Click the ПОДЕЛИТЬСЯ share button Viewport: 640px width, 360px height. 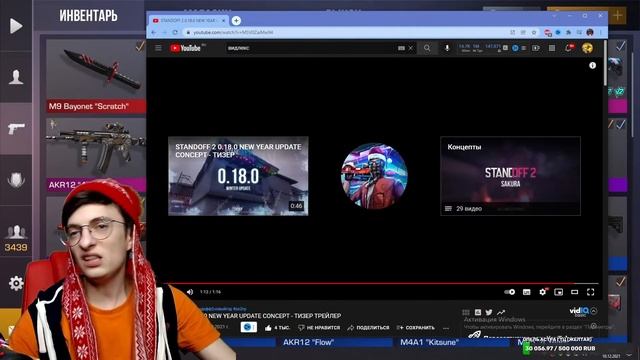[368, 328]
